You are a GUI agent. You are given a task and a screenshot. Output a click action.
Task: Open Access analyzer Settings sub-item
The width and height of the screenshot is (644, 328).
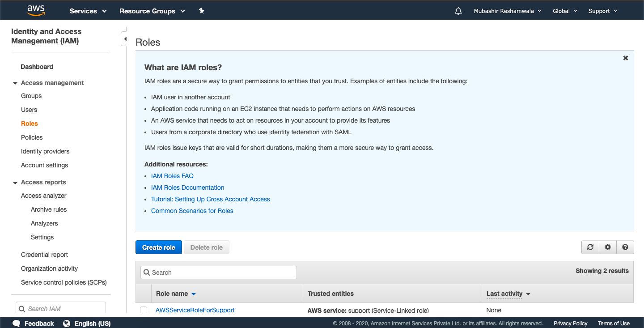(x=42, y=237)
